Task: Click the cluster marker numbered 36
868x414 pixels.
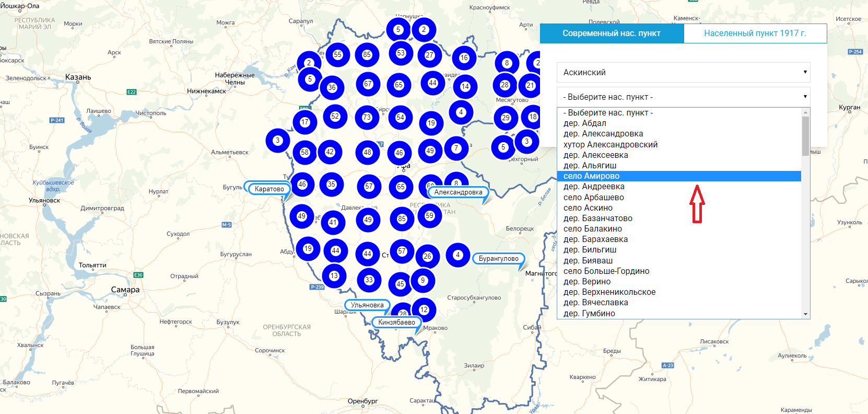Action: (332, 88)
